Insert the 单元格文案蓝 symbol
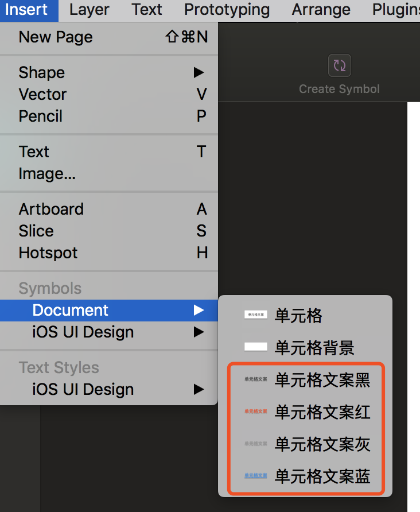Viewport: 420px width, 512px height. point(322,476)
